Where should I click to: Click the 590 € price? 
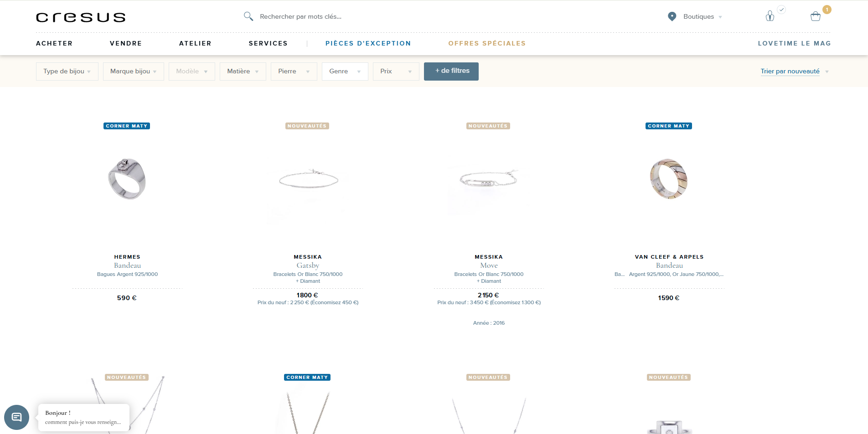coord(127,298)
